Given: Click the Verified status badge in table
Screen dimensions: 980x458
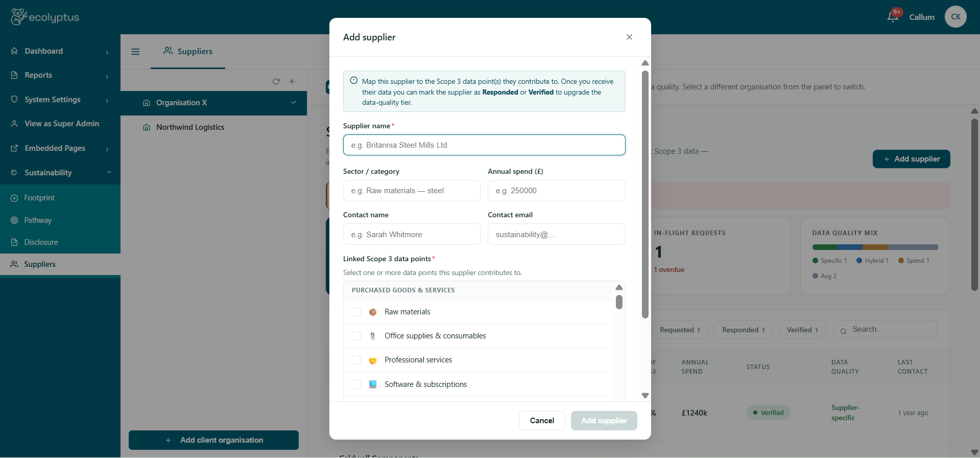Looking at the screenshot, I should click(768, 413).
